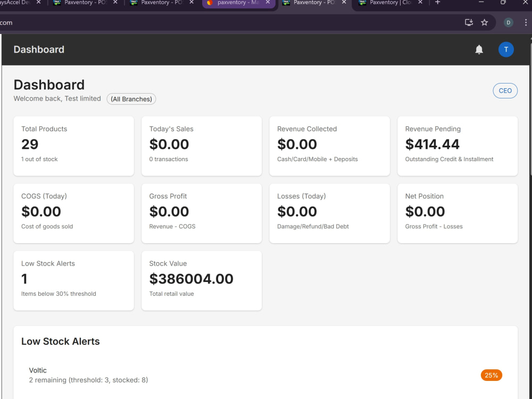The height and width of the screenshot is (399, 532).
Task: Open the Losses (Today) card
Action: pos(329,213)
